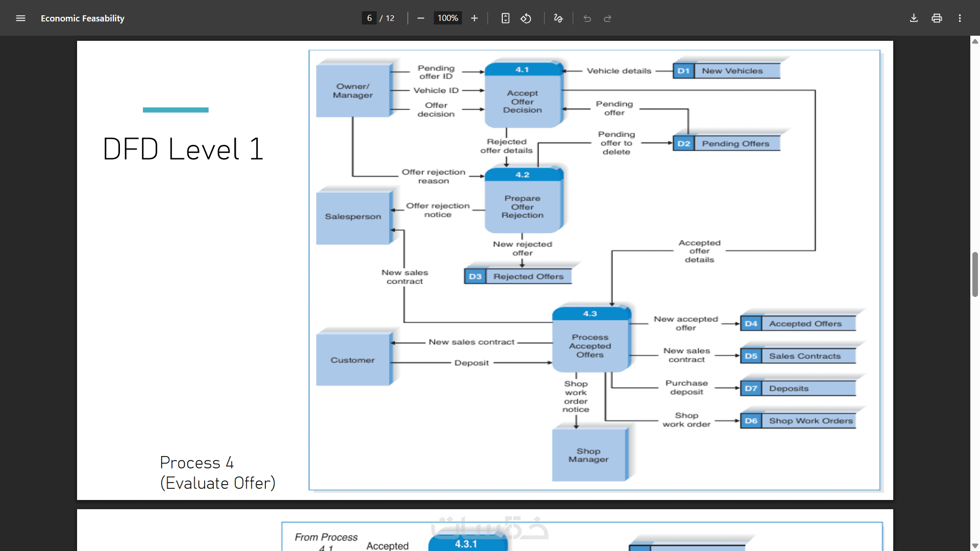The image size is (980, 551).
Task: Print the document
Action: click(x=937, y=18)
